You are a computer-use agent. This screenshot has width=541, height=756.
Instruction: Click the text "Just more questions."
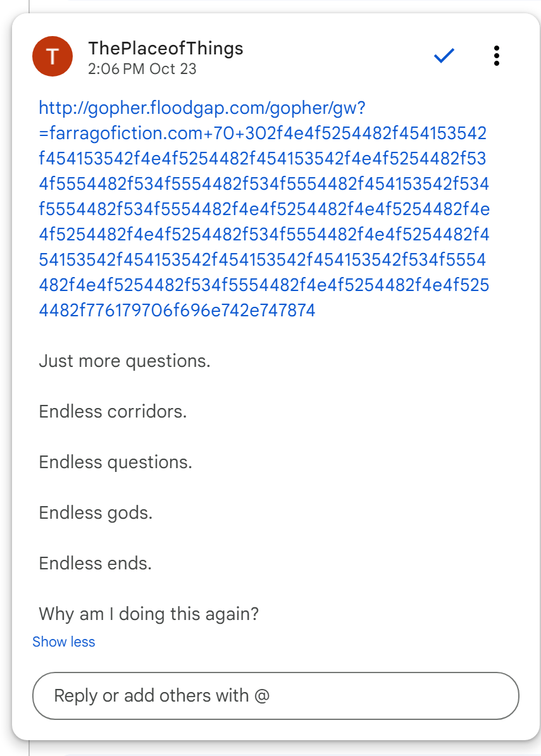click(x=125, y=361)
